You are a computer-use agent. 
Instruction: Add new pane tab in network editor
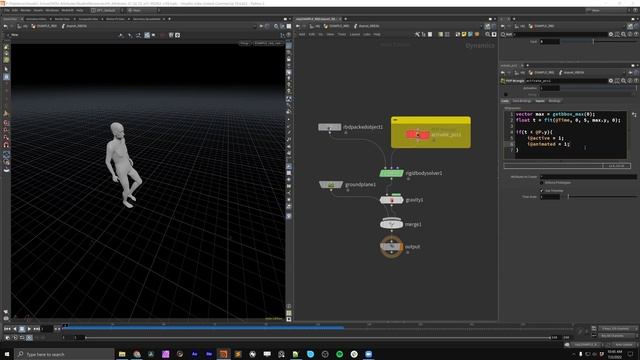345,19
